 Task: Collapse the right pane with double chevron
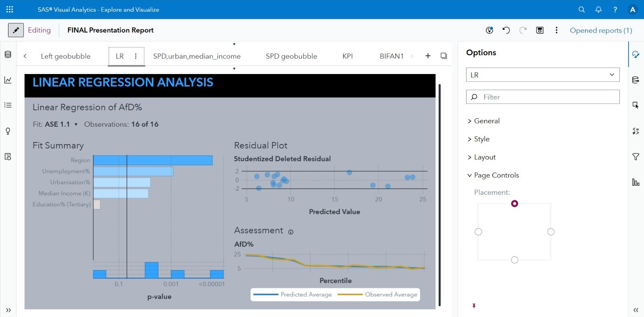(636, 310)
